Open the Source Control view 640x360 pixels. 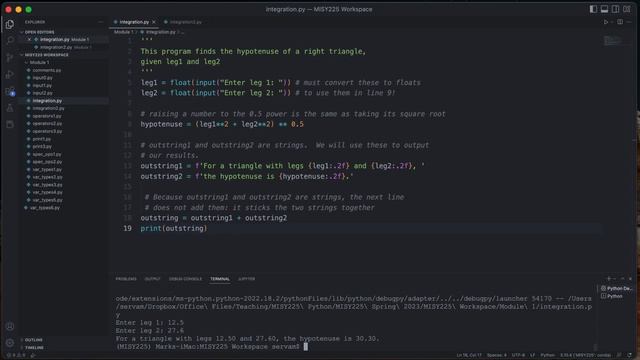click(10, 58)
